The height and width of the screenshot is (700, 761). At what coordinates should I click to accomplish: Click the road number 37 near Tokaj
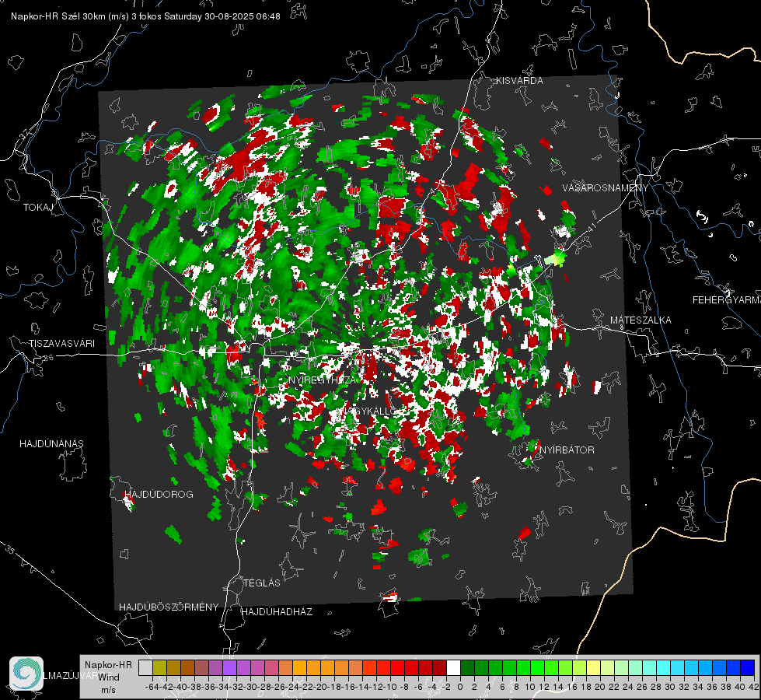tap(25, 134)
